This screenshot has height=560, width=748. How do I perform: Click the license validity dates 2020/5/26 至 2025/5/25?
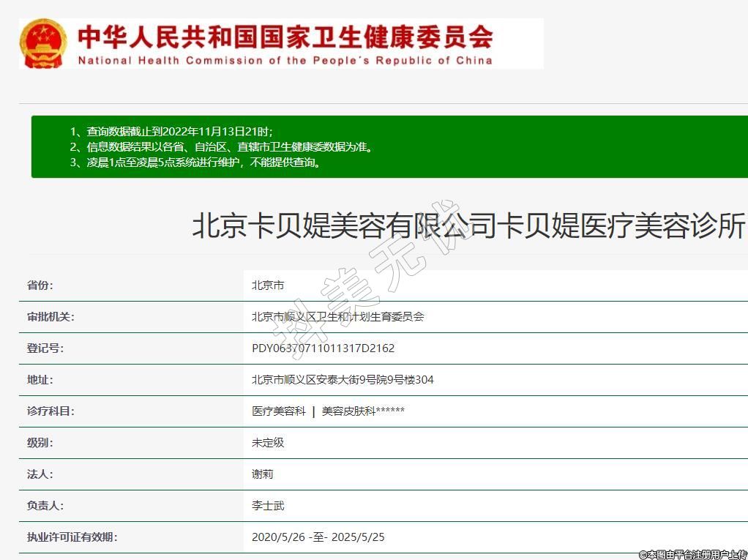318,537
